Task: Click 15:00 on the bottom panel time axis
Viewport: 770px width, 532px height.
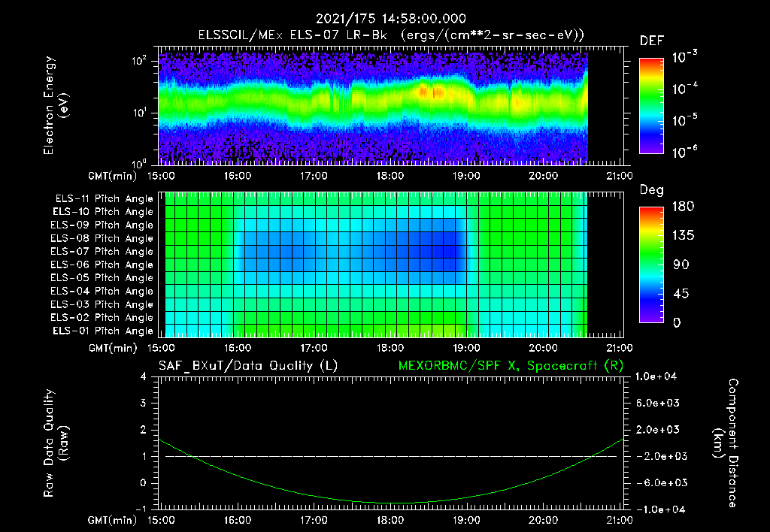Action: 161,520
